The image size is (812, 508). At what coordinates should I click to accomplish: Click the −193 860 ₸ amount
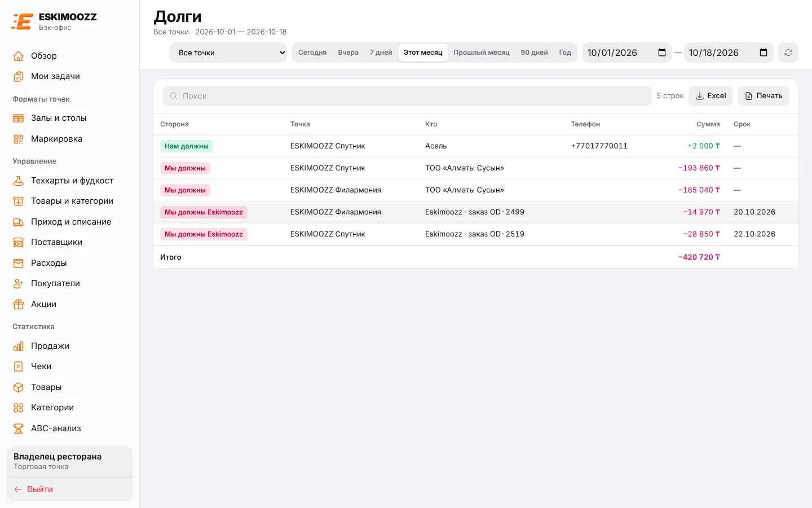coord(699,168)
